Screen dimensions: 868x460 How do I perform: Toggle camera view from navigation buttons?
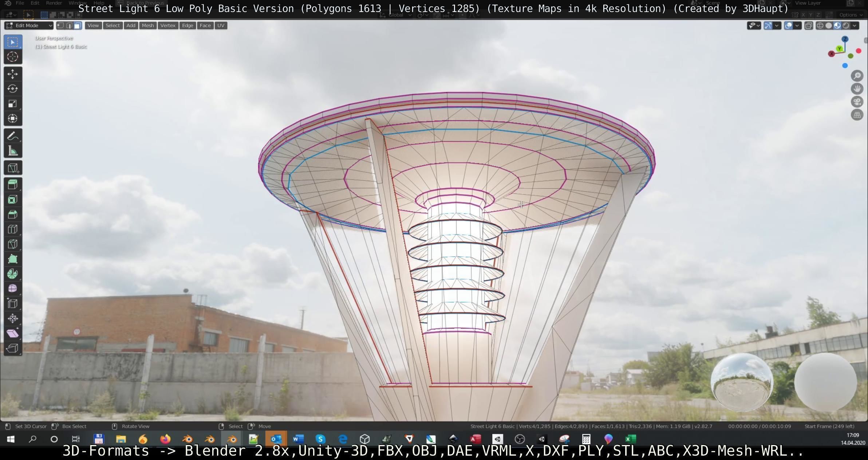857,102
